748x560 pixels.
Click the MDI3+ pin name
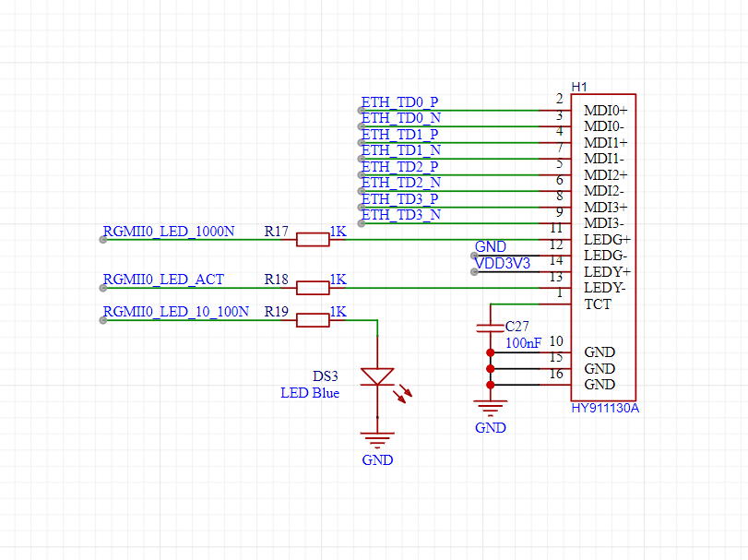coord(606,208)
